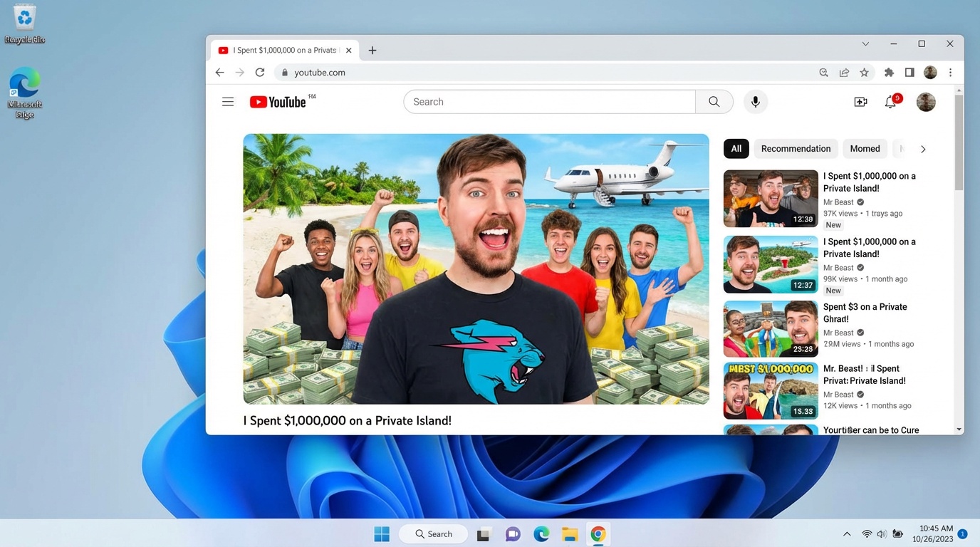The height and width of the screenshot is (547, 980).
Task: Open the browser tab search dropdown
Action: [x=865, y=43]
